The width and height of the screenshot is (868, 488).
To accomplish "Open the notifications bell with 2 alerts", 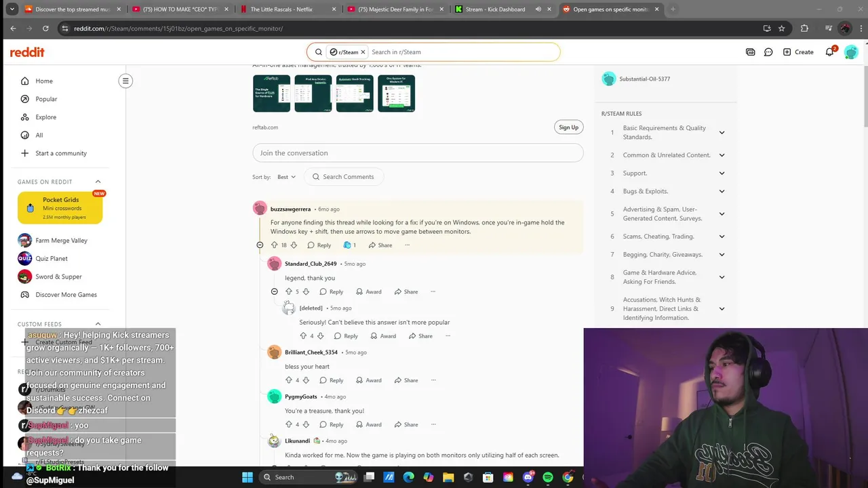I will [x=830, y=52].
